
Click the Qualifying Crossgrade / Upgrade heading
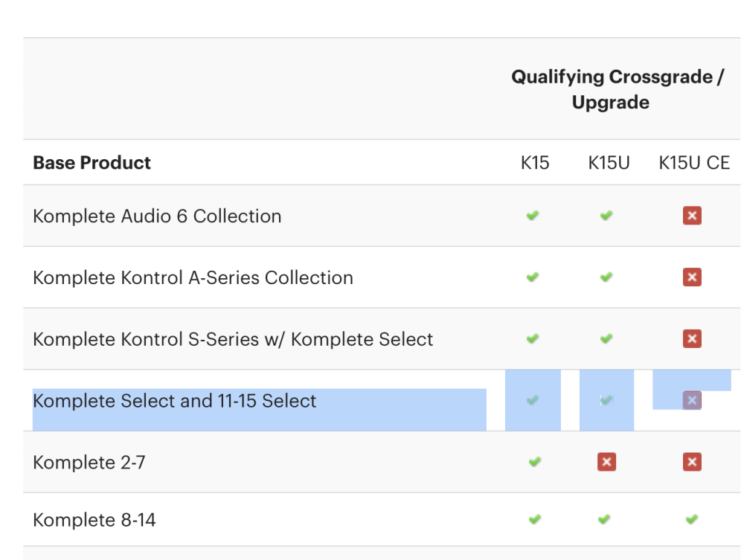pyautogui.click(x=618, y=89)
